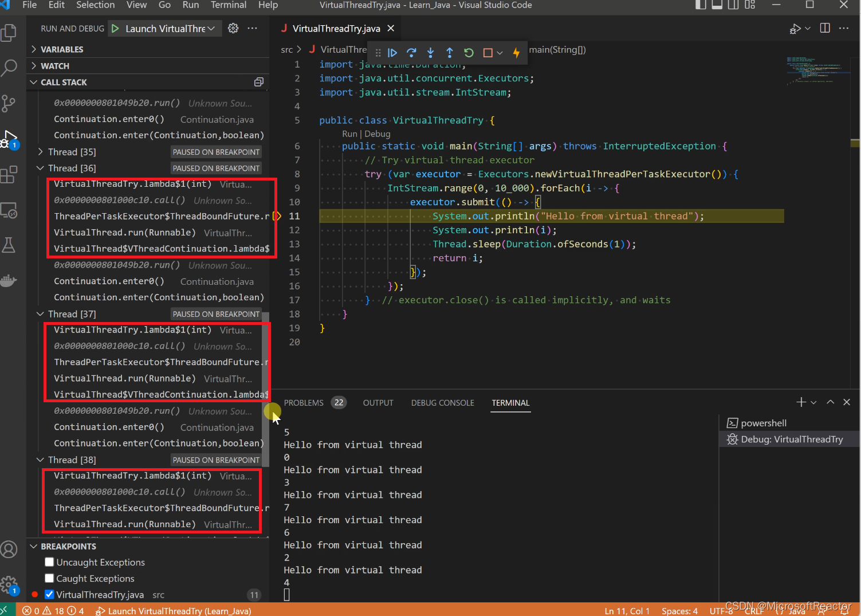
Task: Open the Terminal menu
Action: click(x=229, y=5)
